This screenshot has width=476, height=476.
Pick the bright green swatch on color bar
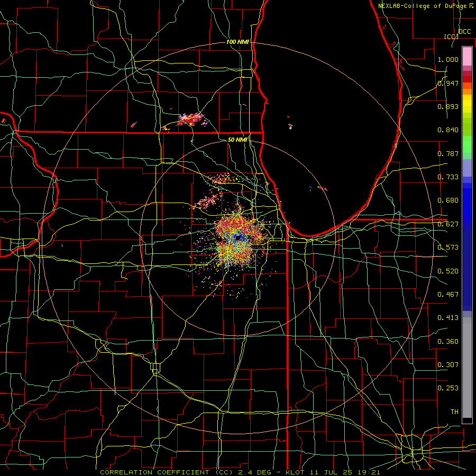[x=467, y=144]
